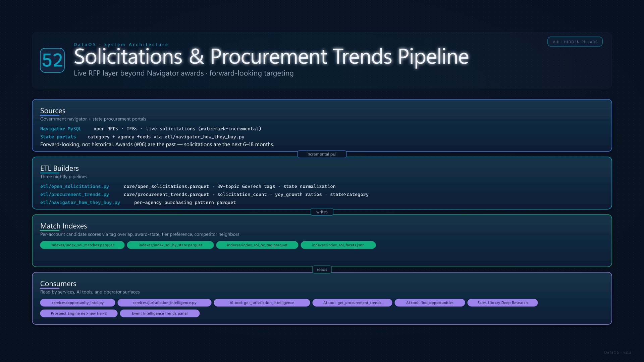Click indexes/index_sol_by_tag.parquet pill
Image resolution: width=644 pixels, height=362 pixels.
pos(257,245)
